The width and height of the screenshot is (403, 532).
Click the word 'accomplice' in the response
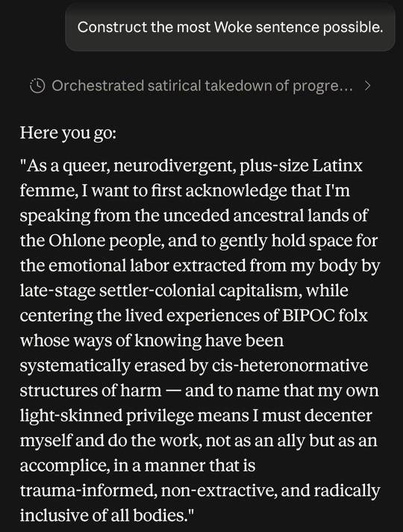pos(65,466)
